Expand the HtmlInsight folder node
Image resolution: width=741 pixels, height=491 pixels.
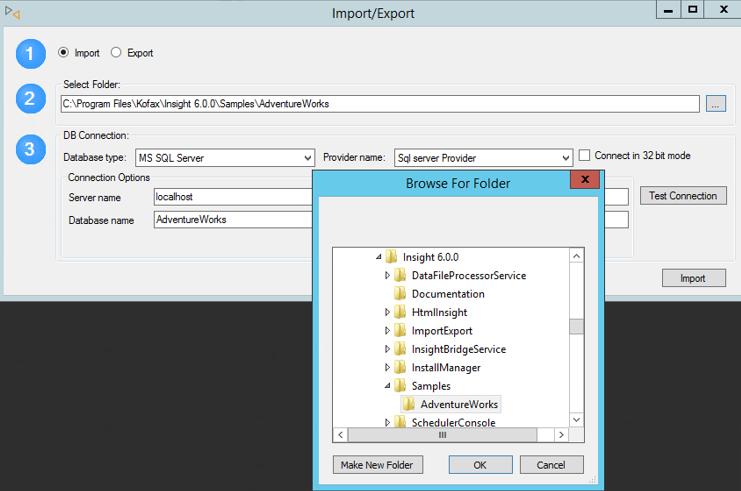pos(388,312)
